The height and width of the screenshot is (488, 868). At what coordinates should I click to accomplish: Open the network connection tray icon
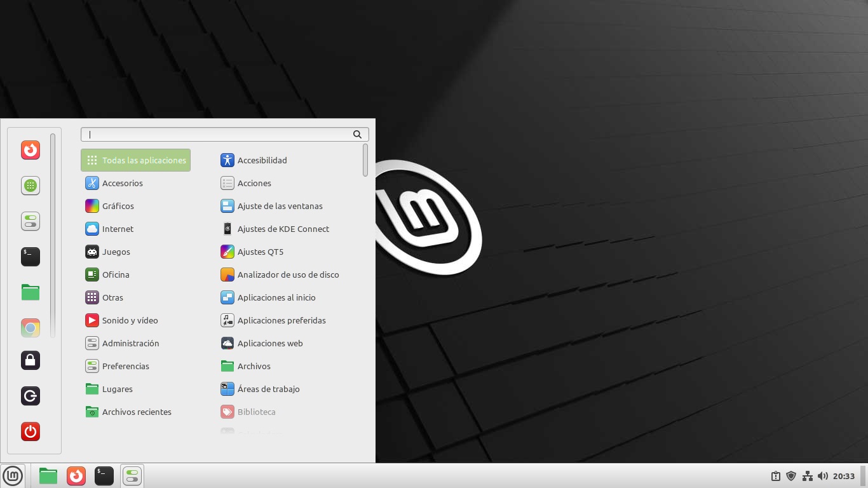(x=808, y=476)
